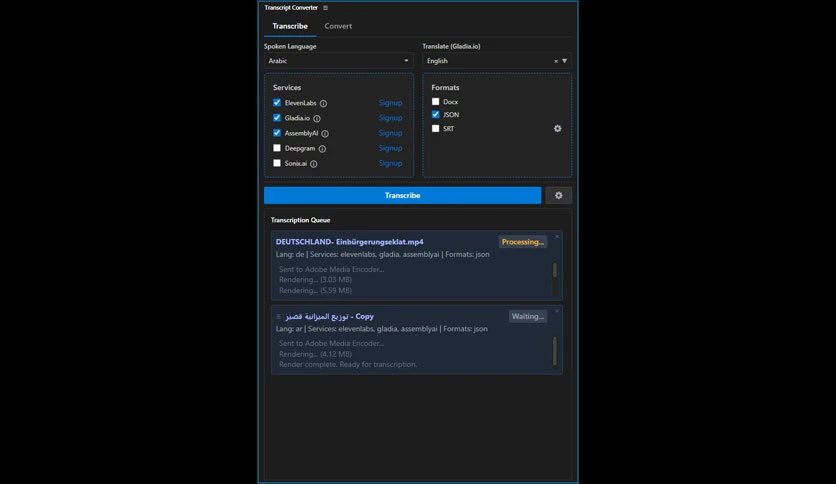
Task: Open the Transcript Converter panel menu icon
Action: [x=325, y=7]
